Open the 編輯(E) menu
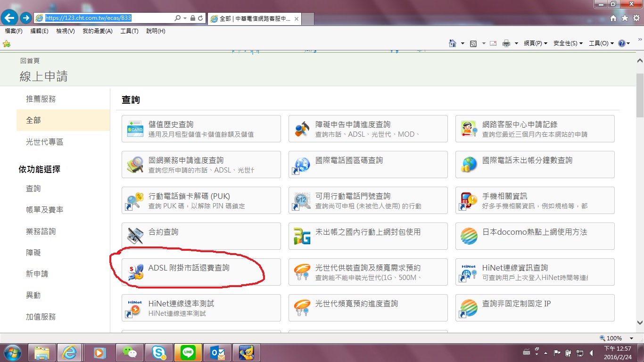The image size is (644, 362). [x=39, y=31]
